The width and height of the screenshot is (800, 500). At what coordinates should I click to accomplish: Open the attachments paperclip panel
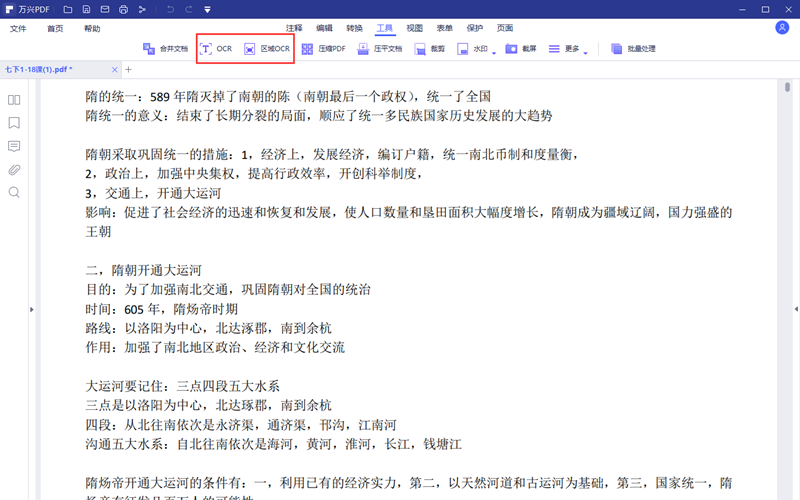(14, 169)
